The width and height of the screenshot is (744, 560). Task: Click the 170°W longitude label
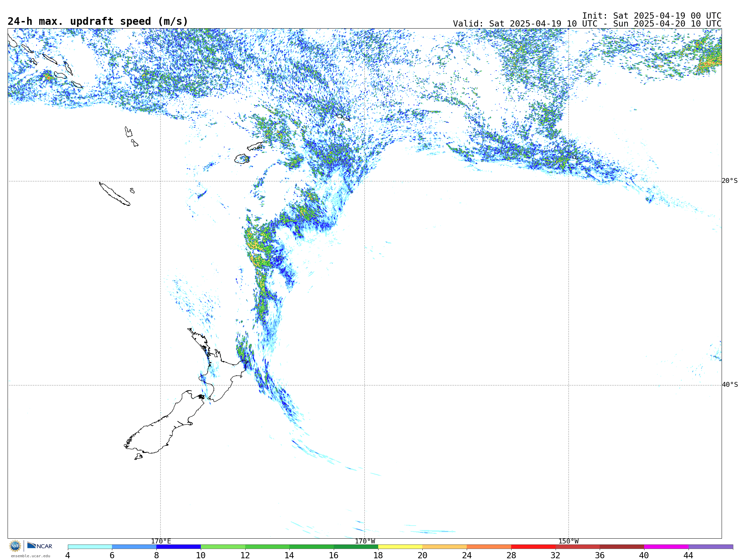[x=365, y=541]
